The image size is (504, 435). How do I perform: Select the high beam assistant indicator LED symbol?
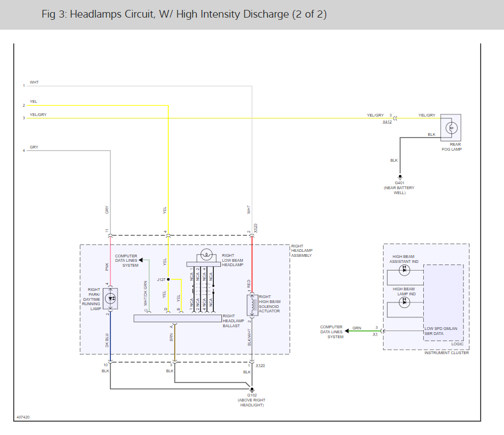[x=405, y=270]
